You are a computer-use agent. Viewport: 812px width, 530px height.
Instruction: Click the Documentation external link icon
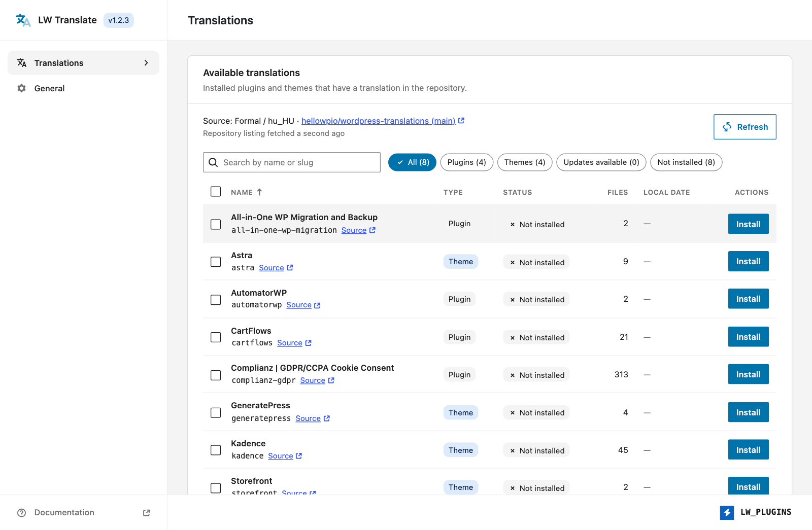[x=147, y=513]
